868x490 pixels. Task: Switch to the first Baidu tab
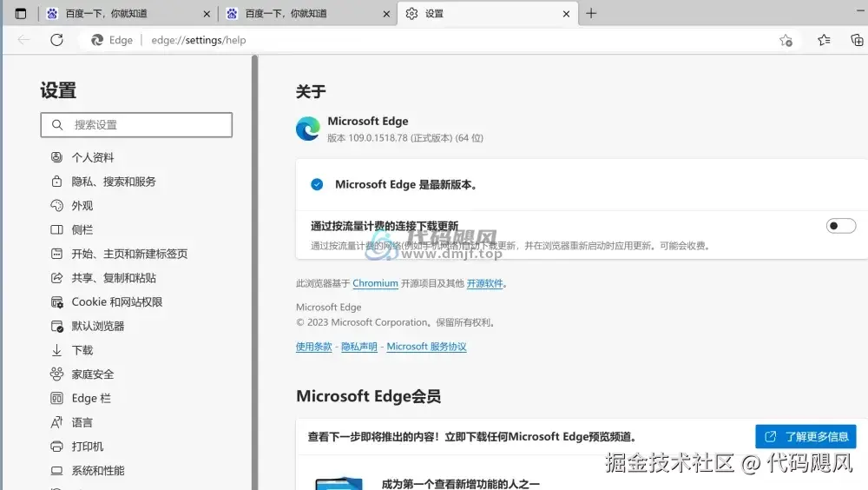pos(128,13)
